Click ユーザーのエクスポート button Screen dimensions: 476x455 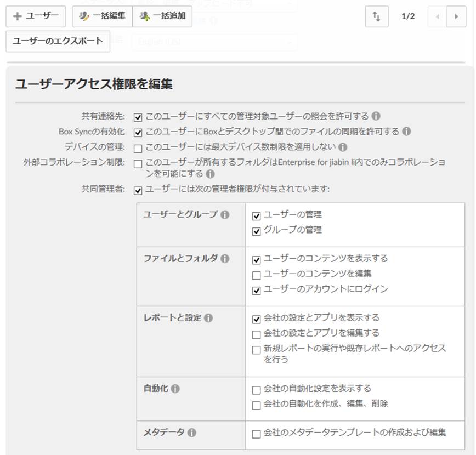[58, 41]
